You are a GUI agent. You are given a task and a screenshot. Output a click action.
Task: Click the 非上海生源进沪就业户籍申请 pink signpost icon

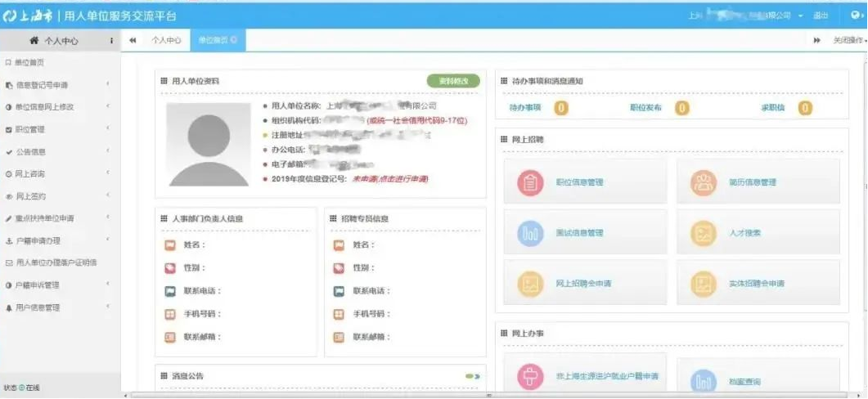point(530,377)
